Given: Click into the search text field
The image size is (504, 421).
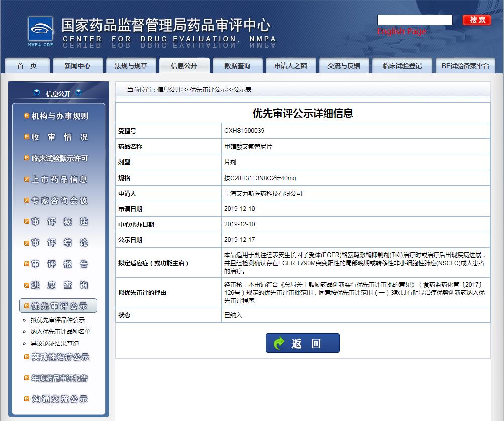Looking at the screenshot, I should coord(415,20).
